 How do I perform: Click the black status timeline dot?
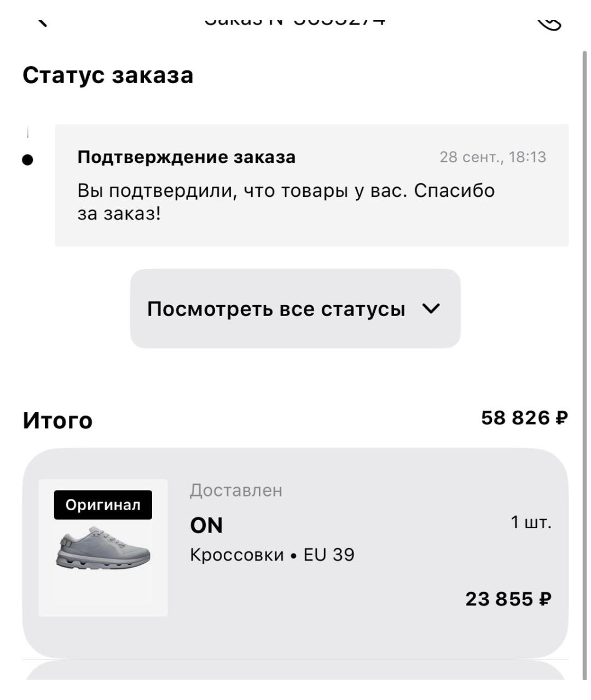tap(28, 160)
